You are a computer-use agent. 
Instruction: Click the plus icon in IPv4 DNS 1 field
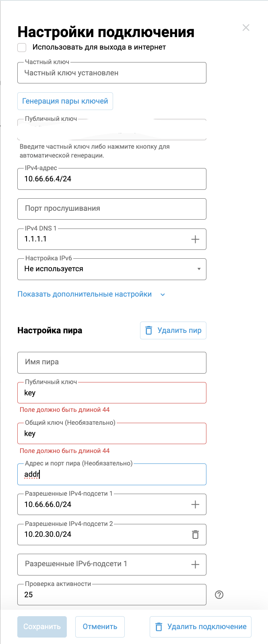coord(195,239)
